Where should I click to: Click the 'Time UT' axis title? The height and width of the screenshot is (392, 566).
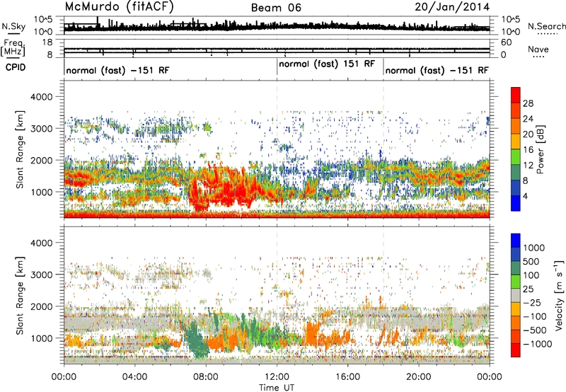(x=277, y=388)
